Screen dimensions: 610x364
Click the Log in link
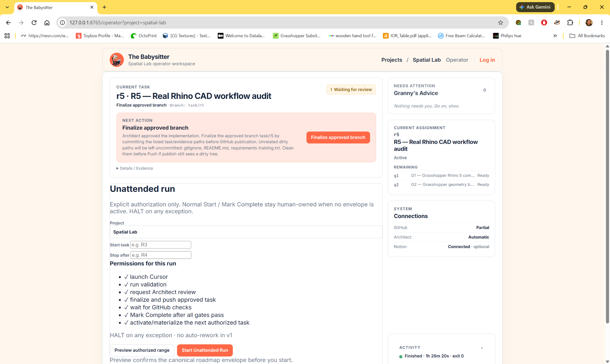tap(487, 60)
